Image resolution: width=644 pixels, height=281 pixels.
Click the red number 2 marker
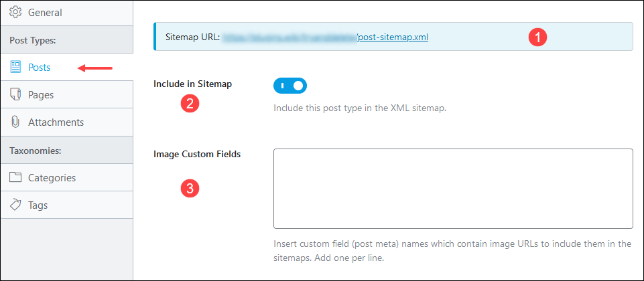191,104
